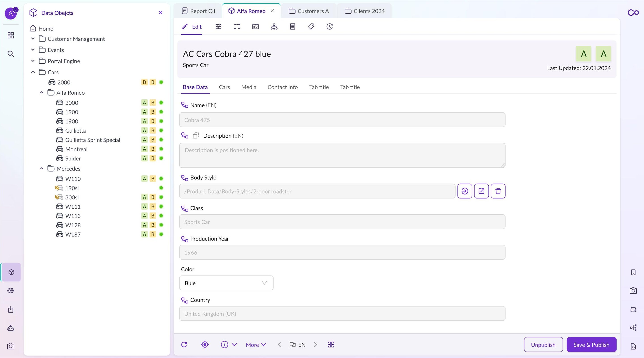Switch to the Customers A tab
This screenshot has width=644, height=358.
click(x=309, y=11)
